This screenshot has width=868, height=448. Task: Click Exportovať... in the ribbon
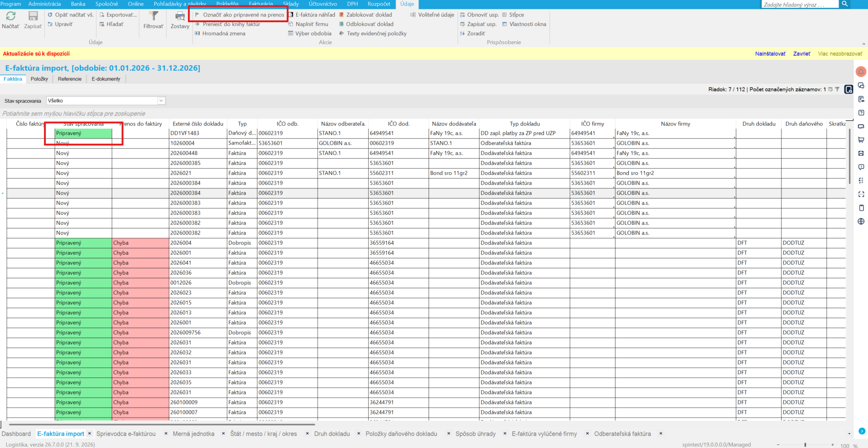[x=118, y=14]
